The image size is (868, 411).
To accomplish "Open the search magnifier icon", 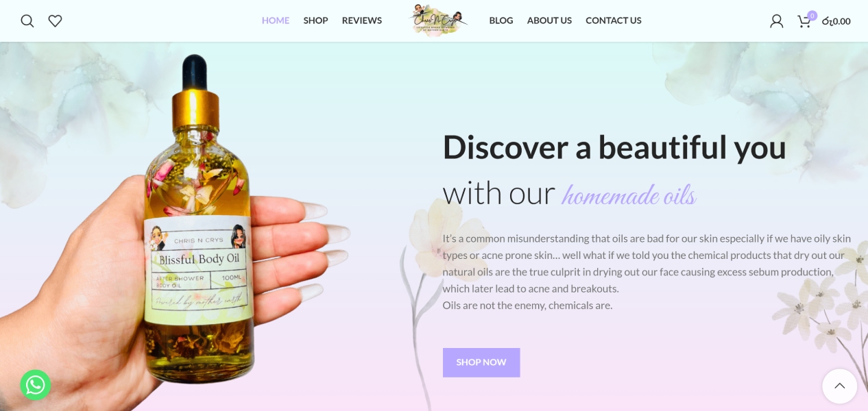I will (x=27, y=21).
